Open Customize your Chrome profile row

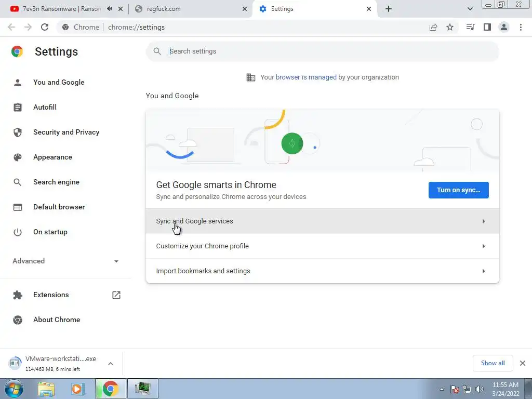click(x=322, y=246)
